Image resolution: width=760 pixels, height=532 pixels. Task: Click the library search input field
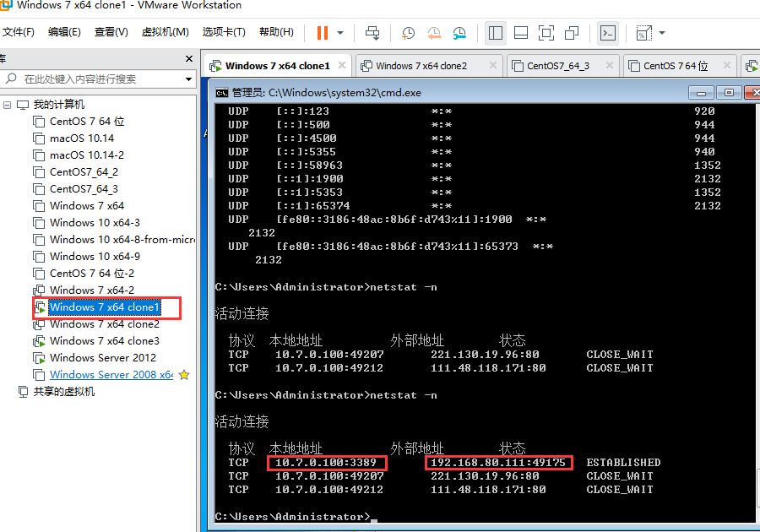(97, 79)
